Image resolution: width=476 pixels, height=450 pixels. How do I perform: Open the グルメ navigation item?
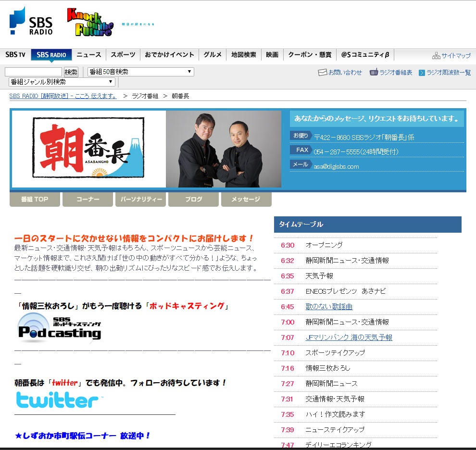213,55
